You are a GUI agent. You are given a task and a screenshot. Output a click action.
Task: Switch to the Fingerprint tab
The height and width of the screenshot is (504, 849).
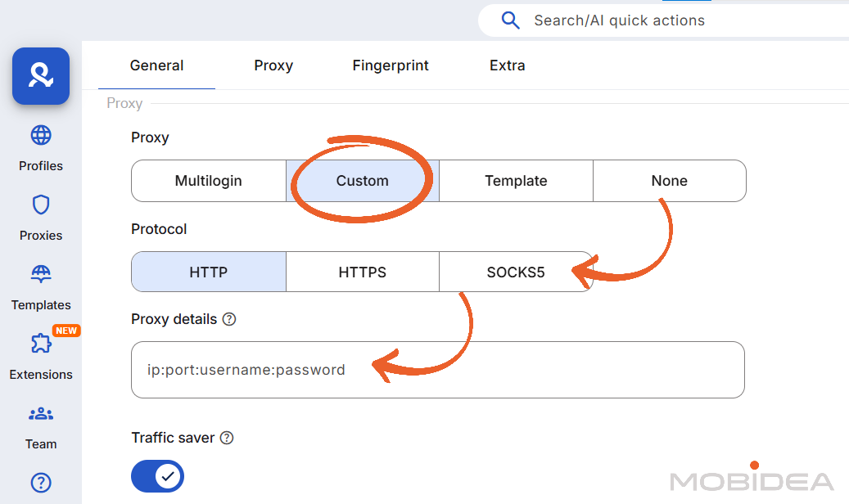(391, 65)
